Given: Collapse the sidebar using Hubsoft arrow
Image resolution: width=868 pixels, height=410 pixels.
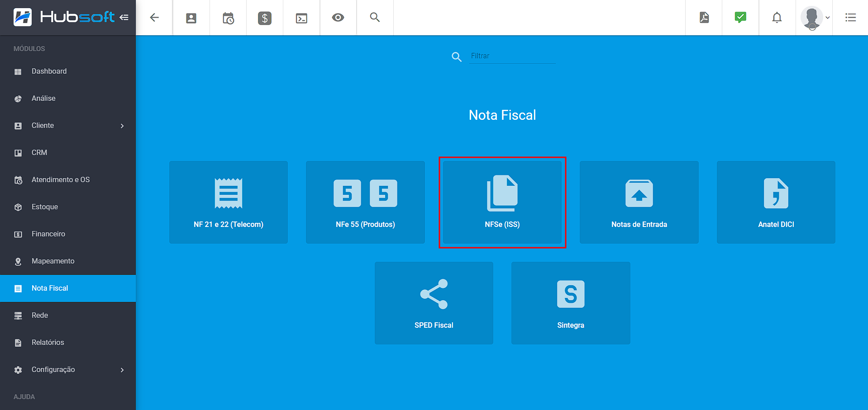Looking at the screenshot, I should (x=124, y=18).
